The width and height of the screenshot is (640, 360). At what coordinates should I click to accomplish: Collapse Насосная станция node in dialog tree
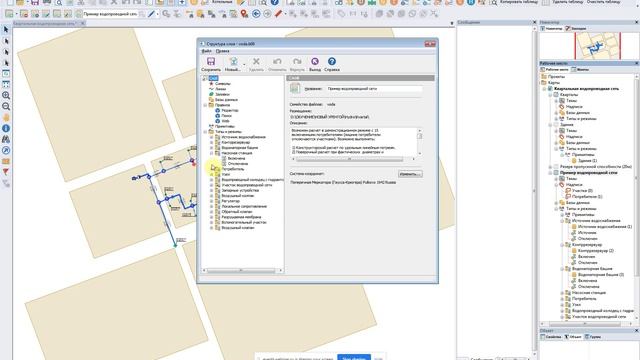[212, 153]
